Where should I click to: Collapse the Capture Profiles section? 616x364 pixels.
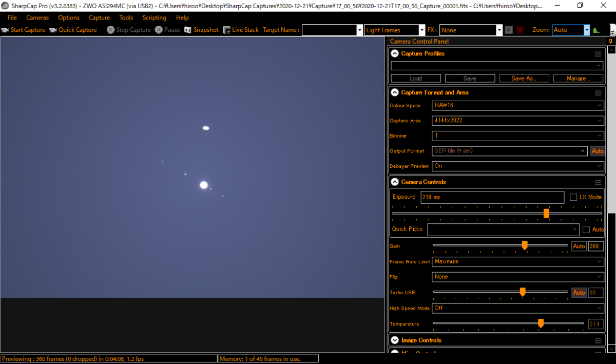click(x=395, y=53)
